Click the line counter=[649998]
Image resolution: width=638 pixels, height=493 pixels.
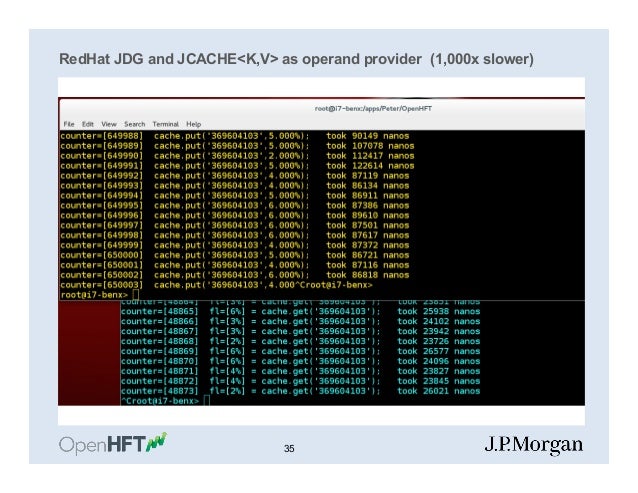pyautogui.click(x=234, y=235)
